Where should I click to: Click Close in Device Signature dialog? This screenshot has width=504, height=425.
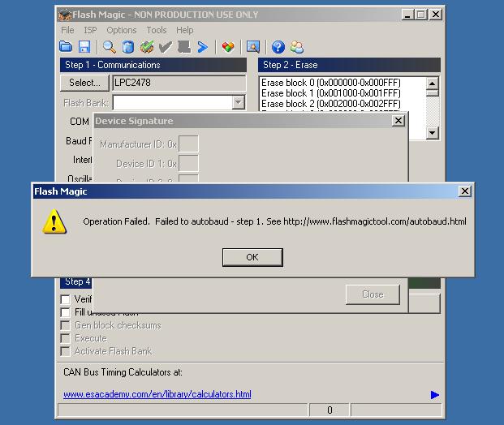click(x=373, y=294)
